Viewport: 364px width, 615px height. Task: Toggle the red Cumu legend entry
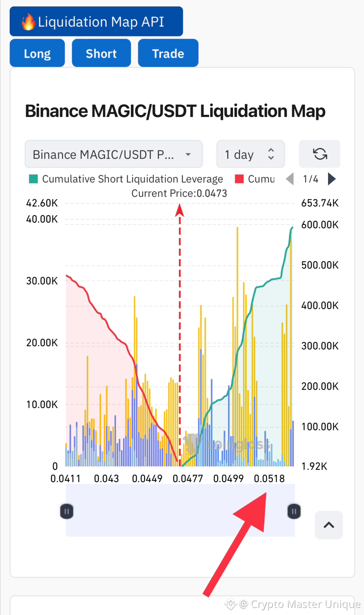click(x=255, y=179)
